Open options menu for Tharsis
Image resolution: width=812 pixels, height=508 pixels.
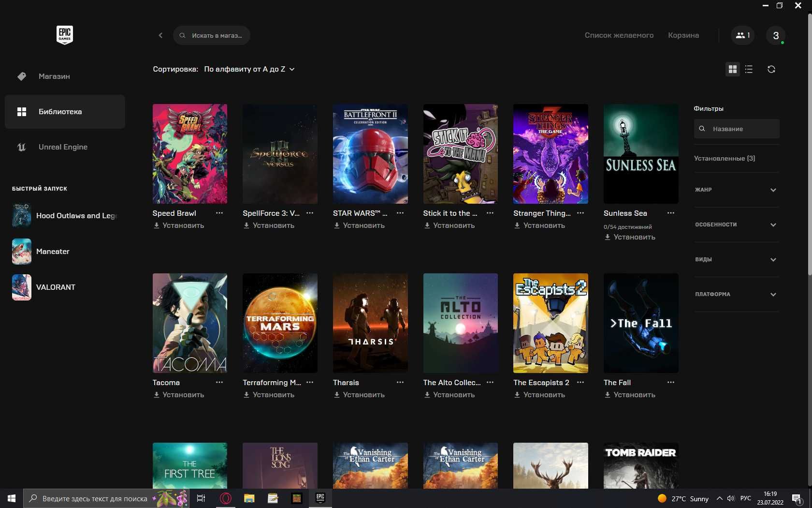click(400, 382)
